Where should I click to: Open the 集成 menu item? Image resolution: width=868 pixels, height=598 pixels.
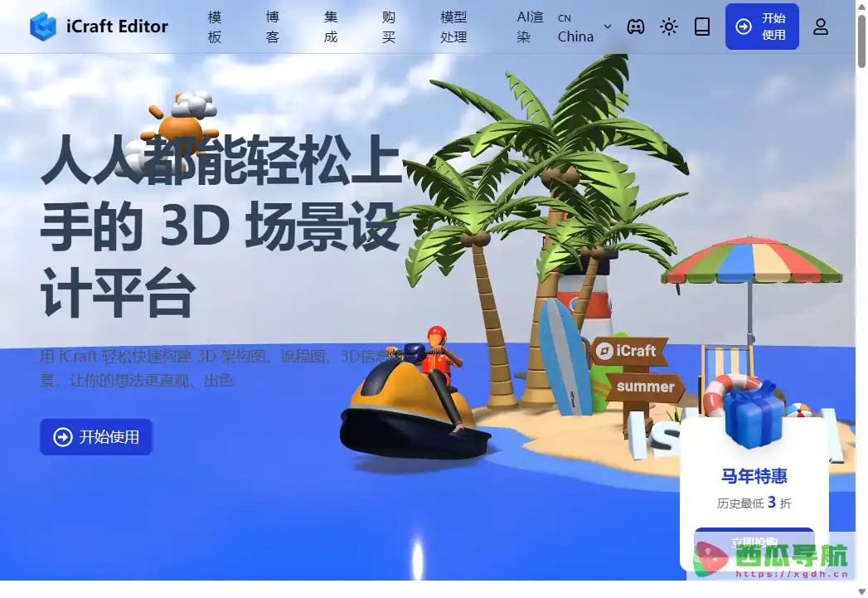click(x=331, y=27)
